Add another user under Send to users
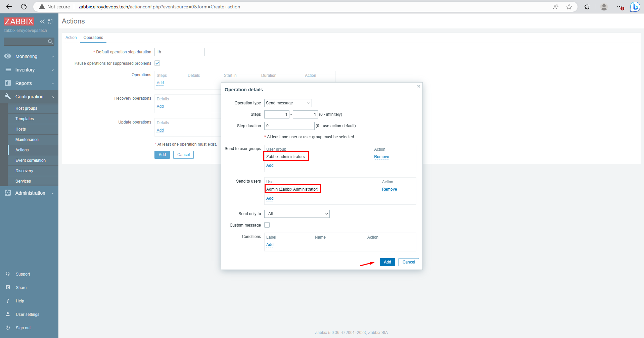Screen dimensions: 644x338 tap(270, 198)
